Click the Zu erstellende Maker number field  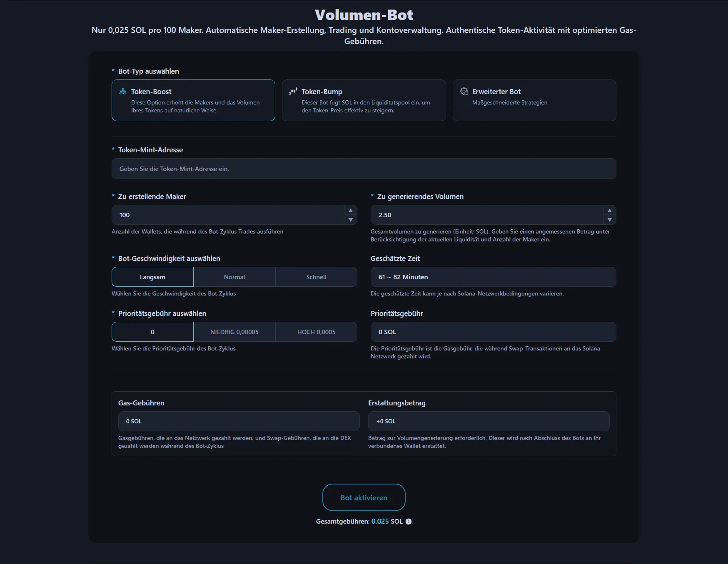[228, 215]
